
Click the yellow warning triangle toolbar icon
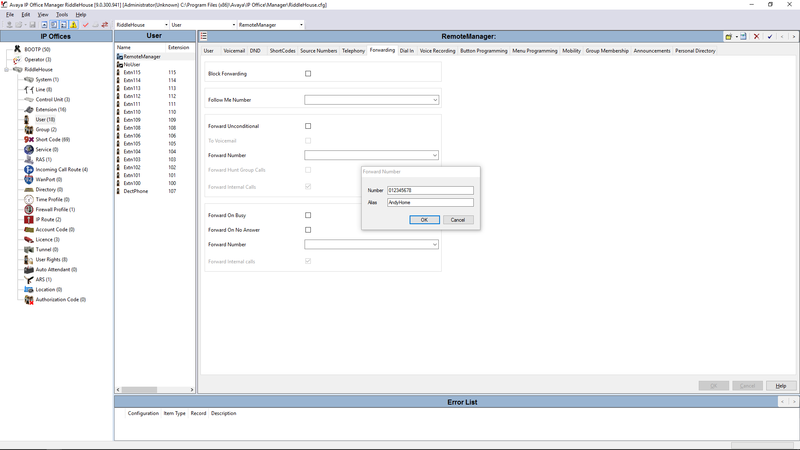pyautogui.click(x=74, y=24)
